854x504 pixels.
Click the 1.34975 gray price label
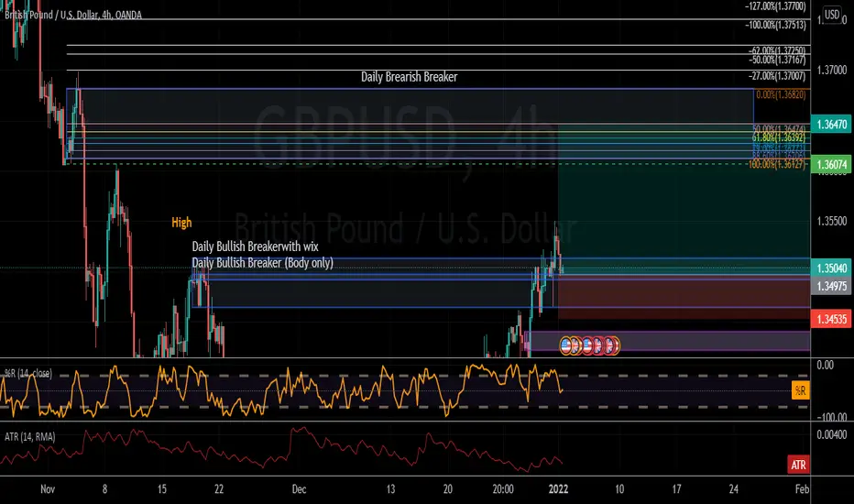pos(832,286)
